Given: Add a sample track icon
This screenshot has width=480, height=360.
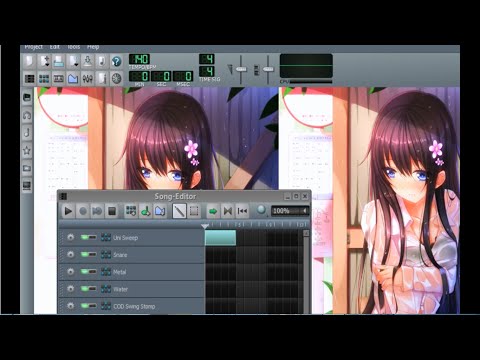Looking at the screenshot, I should pyautogui.click(x=145, y=211).
